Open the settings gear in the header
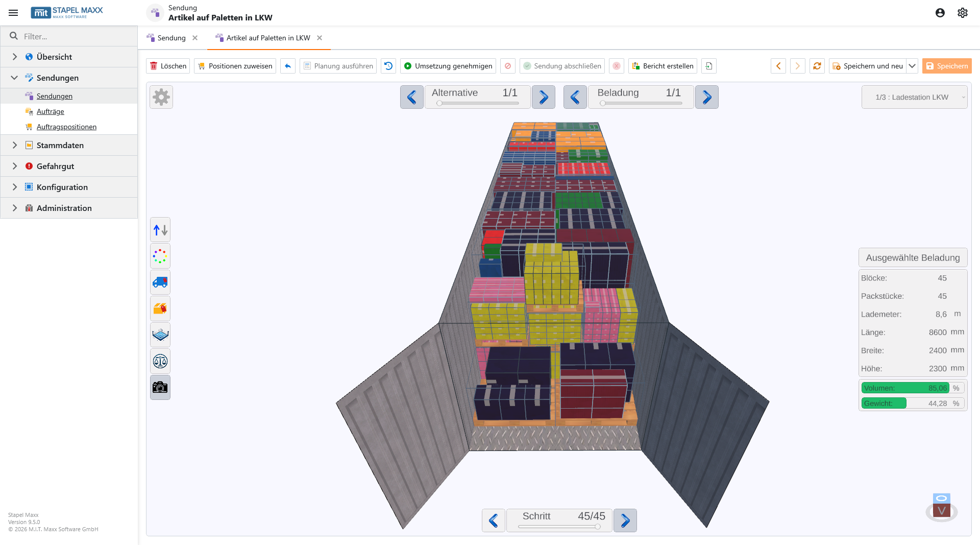Screen dimensions: 980x545 click(x=963, y=13)
